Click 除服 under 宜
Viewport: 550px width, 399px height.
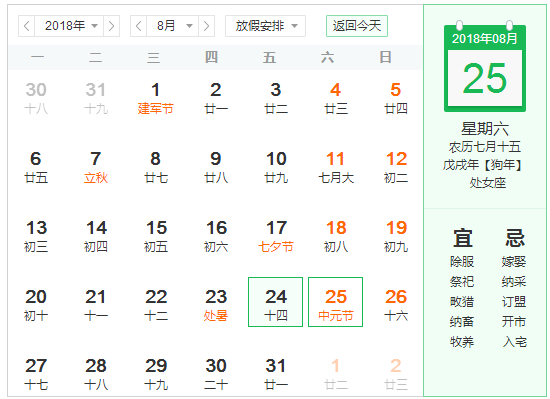(x=462, y=262)
